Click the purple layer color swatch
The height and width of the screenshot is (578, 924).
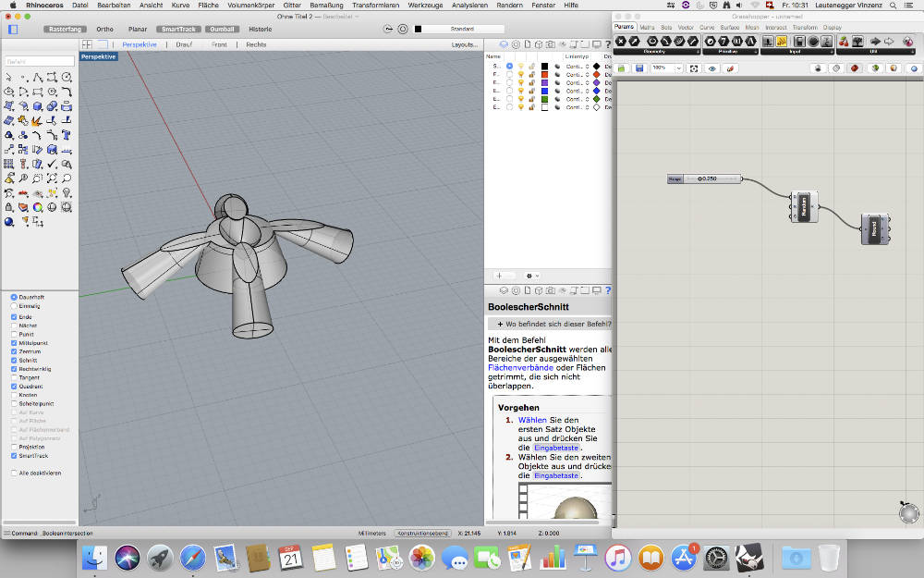(544, 83)
